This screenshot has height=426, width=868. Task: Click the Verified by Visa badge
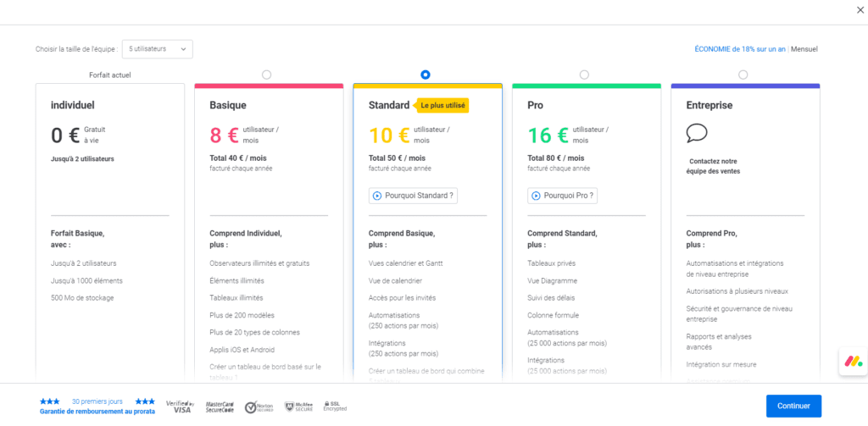179,407
